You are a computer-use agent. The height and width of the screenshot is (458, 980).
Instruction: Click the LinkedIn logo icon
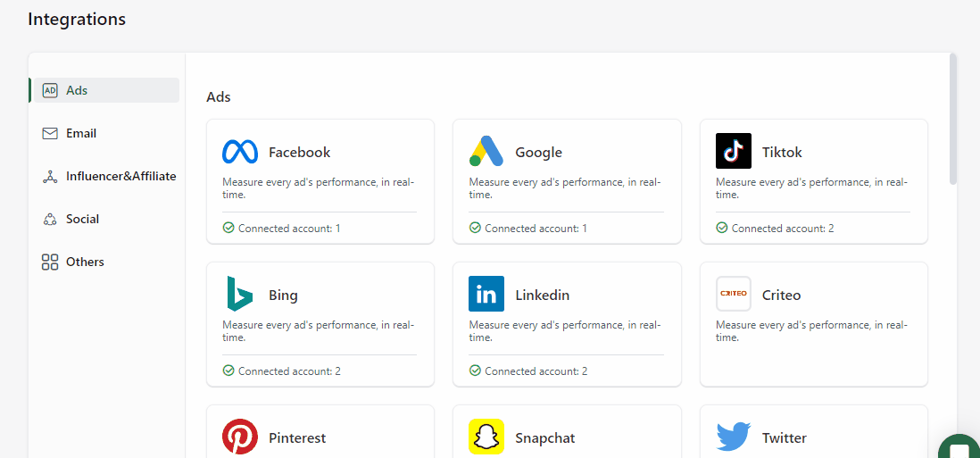[486, 294]
